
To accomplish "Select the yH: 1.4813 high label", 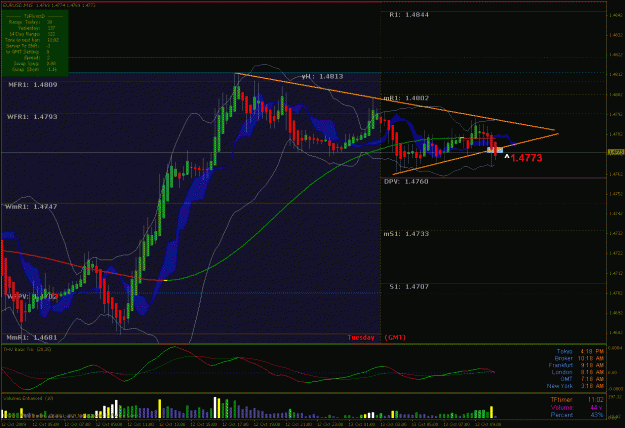I will pyautogui.click(x=322, y=76).
